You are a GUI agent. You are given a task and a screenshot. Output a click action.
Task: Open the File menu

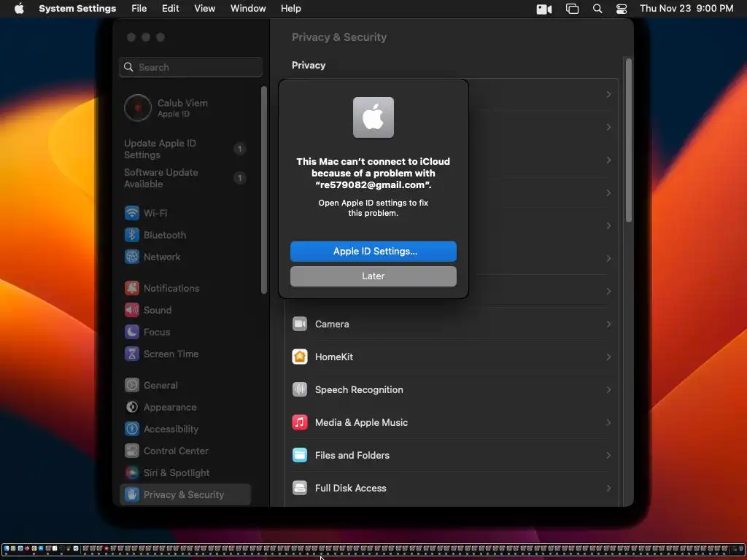pyautogui.click(x=139, y=9)
